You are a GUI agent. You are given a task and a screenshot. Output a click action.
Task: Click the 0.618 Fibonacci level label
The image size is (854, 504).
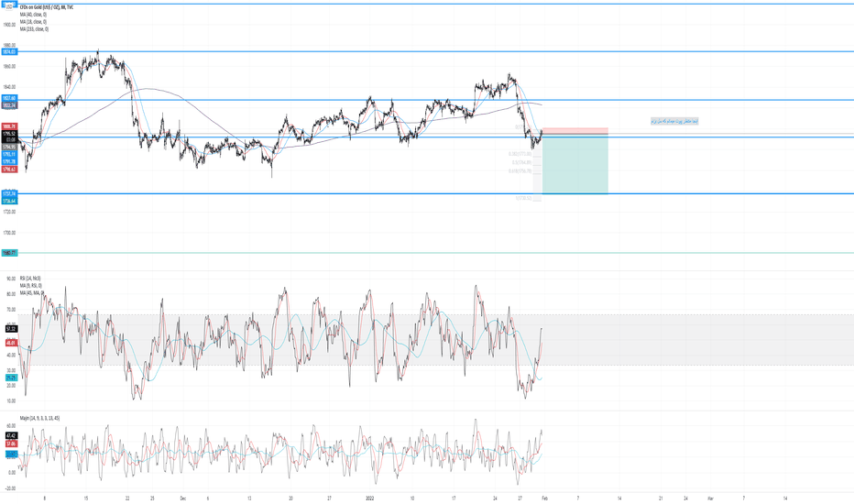[520, 171]
